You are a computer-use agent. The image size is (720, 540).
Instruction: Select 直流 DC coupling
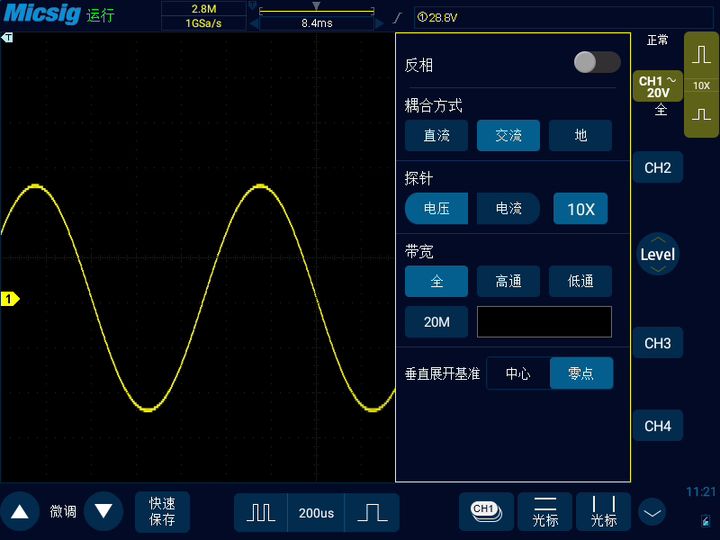tap(436, 135)
